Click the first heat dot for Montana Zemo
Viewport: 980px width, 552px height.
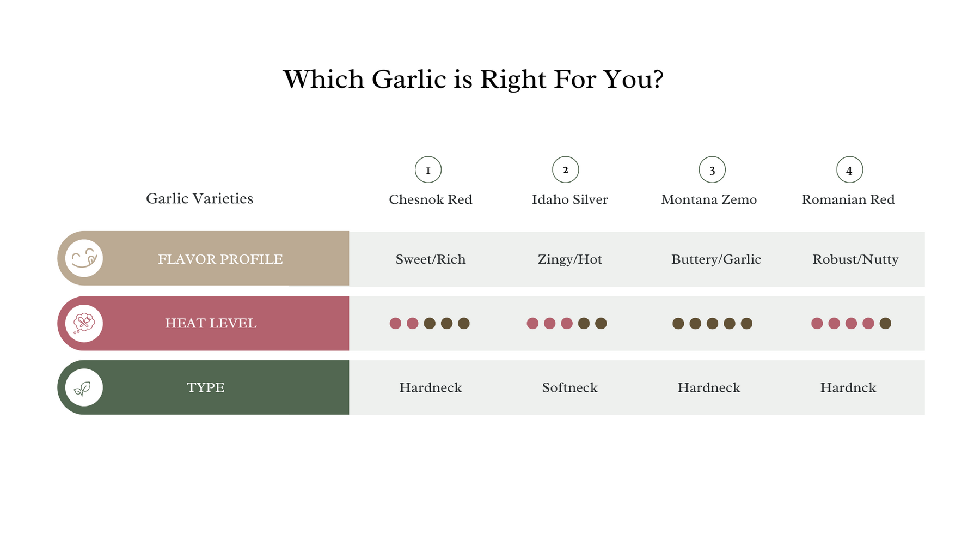(x=678, y=324)
